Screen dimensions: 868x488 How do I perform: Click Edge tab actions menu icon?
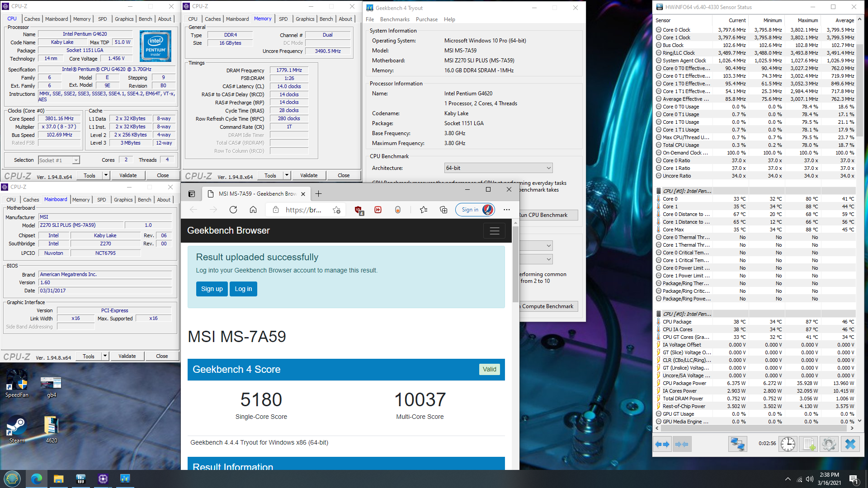click(x=192, y=194)
